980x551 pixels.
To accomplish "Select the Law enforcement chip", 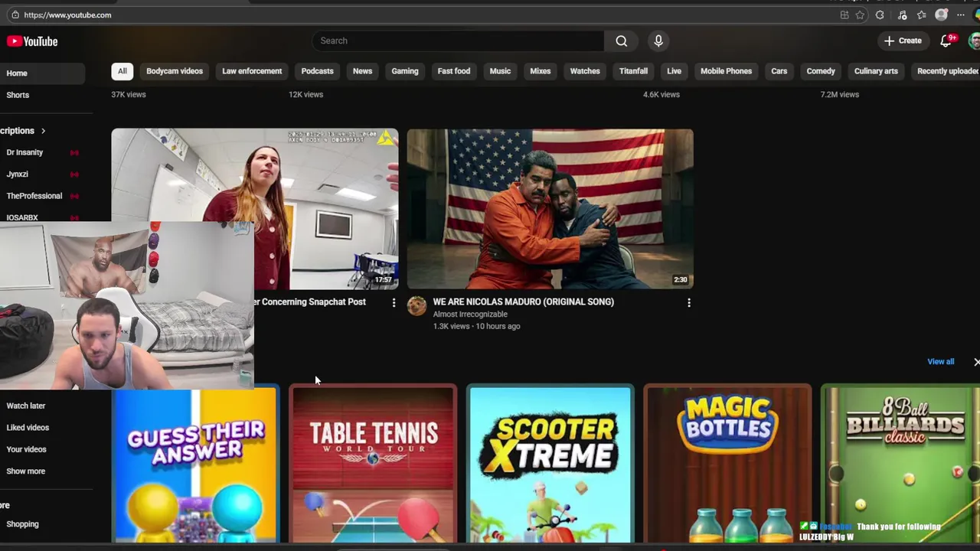I will point(252,71).
